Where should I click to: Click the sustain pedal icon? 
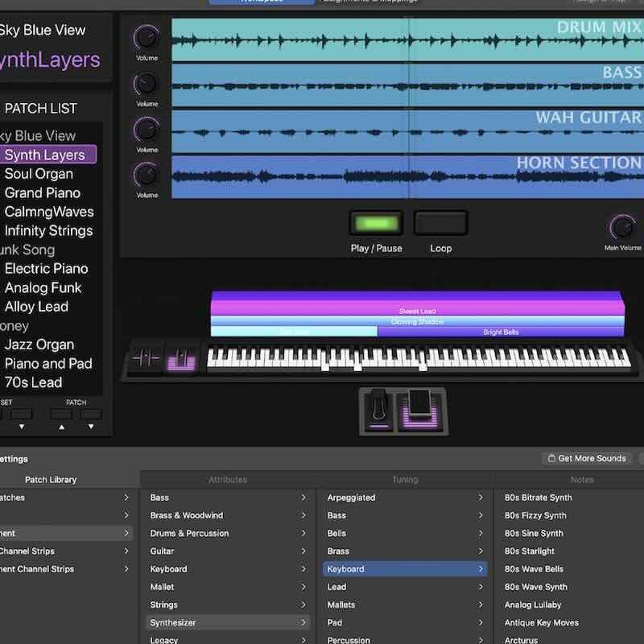(378, 411)
